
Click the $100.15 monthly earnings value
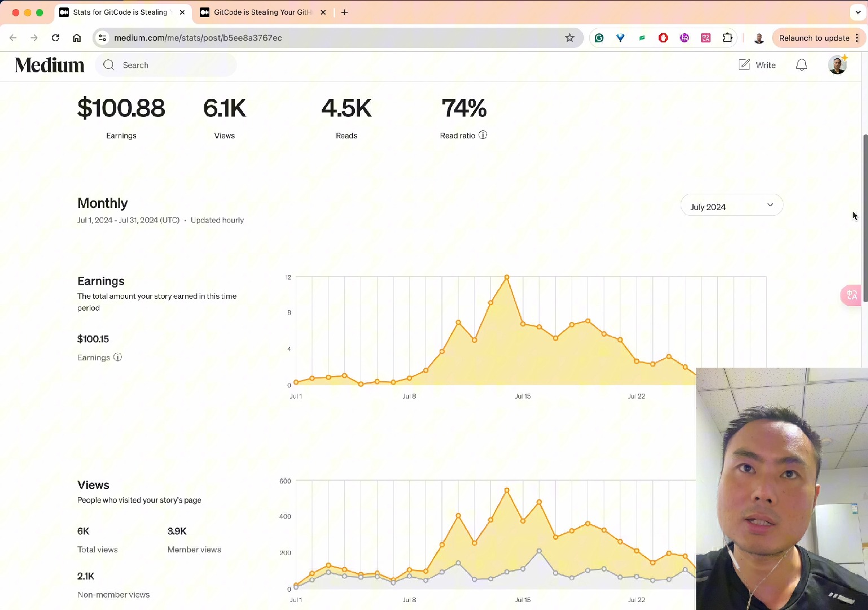[93, 339]
